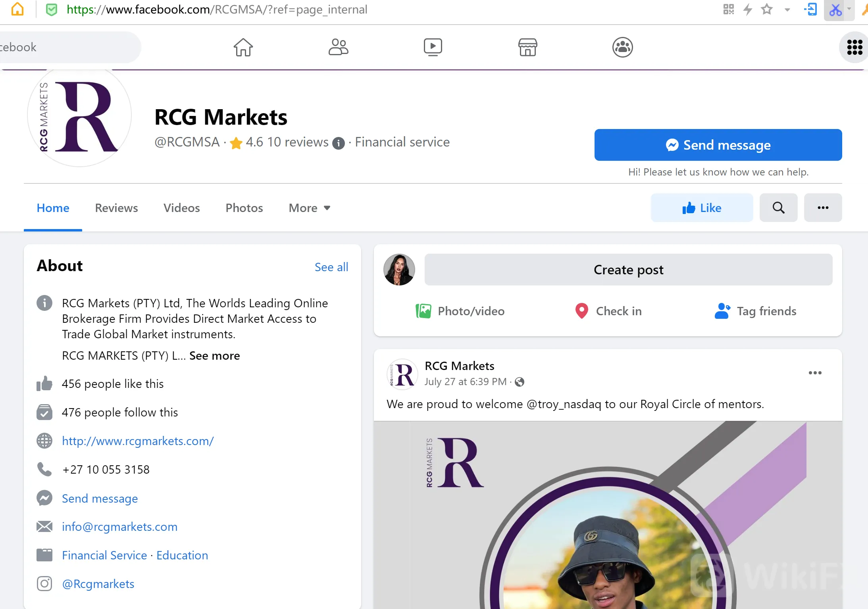Viewport: 868px width, 609px height.
Task: Click the Financial Service category link
Action: (x=104, y=555)
